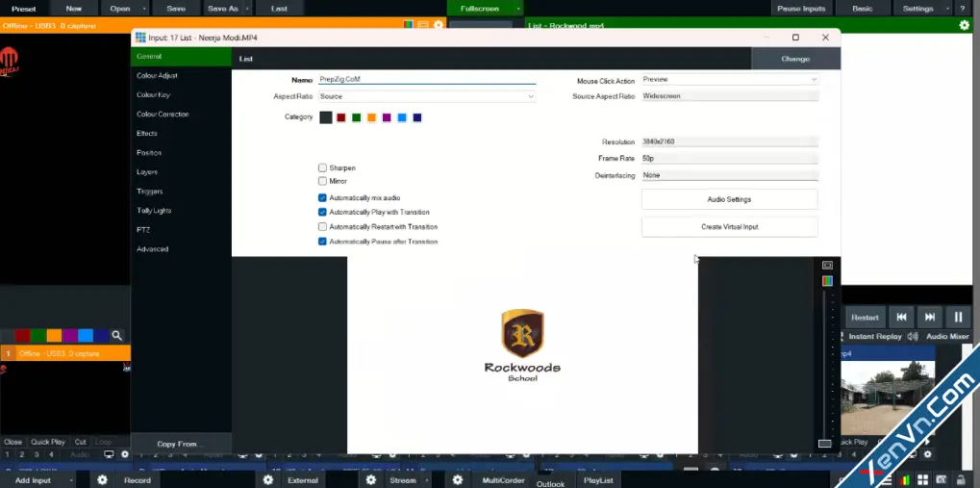Click the Name text field
The height and width of the screenshot is (488, 980).
click(427, 80)
